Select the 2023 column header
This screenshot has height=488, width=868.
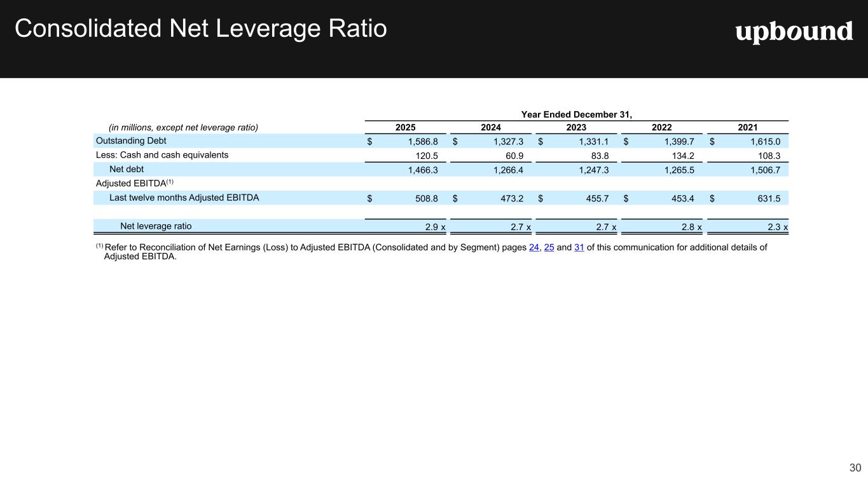576,127
